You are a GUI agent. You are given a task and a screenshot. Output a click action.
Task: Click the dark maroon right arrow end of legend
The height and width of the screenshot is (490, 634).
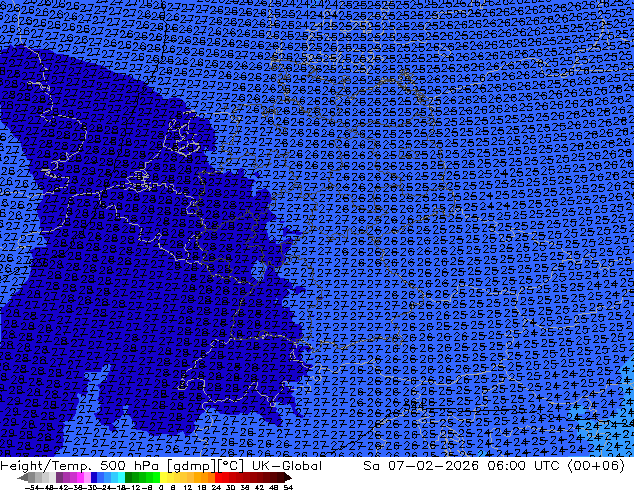(288, 477)
